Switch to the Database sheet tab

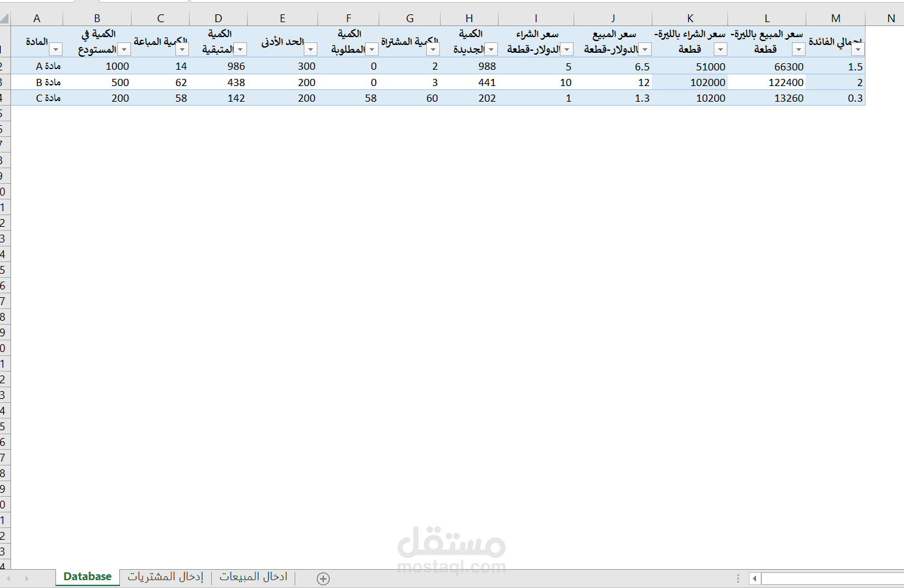coord(87,576)
